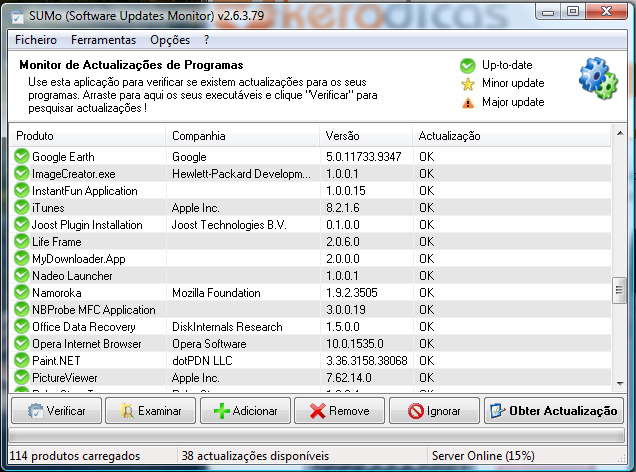
Task: Select the Namoroka product entry
Action: 57,293
